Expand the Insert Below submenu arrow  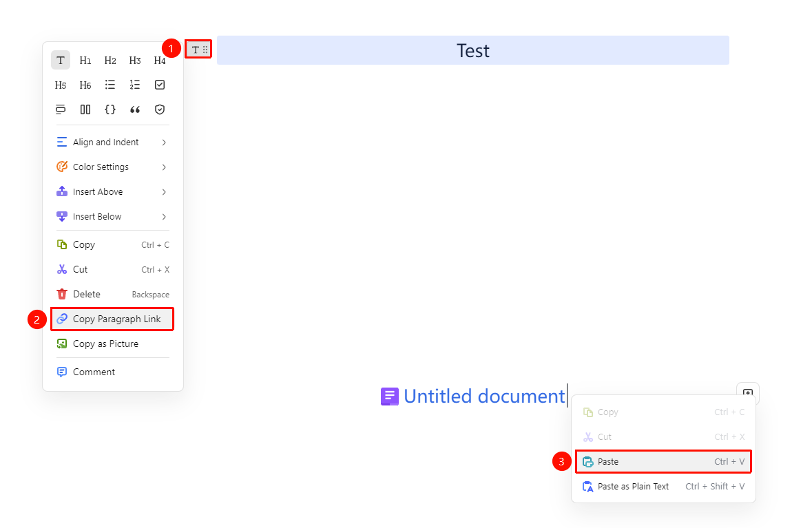pos(164,217)
